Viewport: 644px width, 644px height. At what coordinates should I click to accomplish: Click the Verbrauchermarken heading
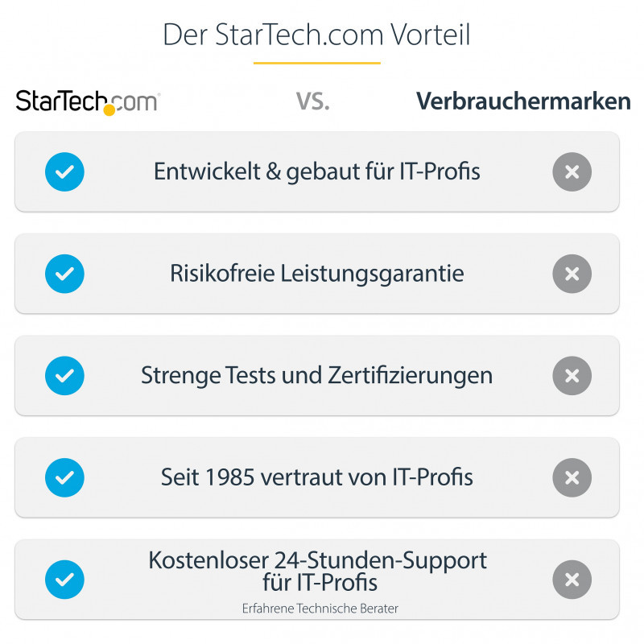[523, 102]
